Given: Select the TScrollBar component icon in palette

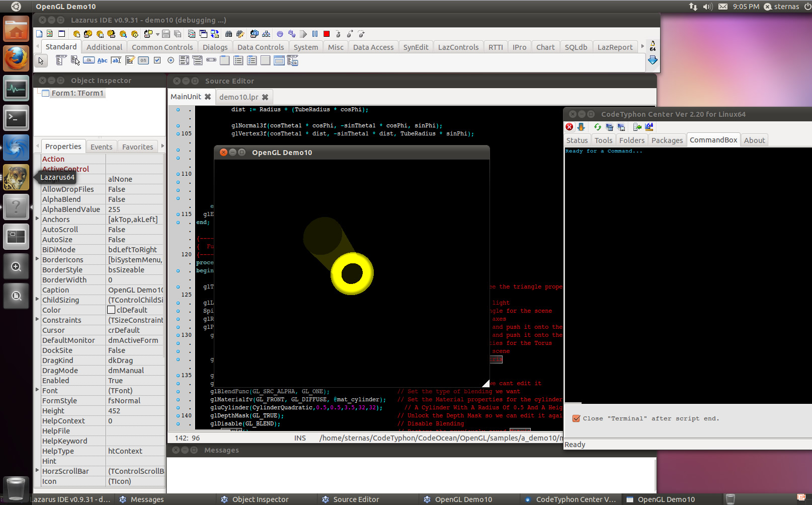Looking at the screenshot, I should pos(211,60).
